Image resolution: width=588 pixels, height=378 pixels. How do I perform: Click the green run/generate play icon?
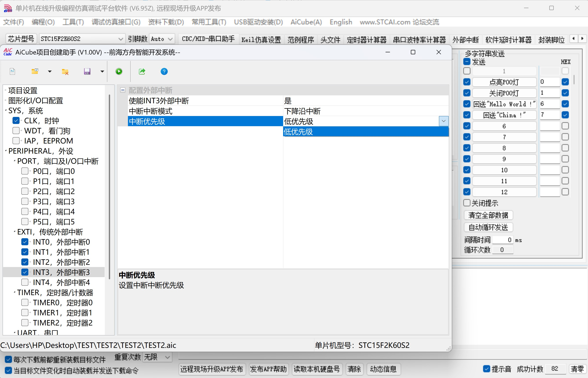pos(119,71)
